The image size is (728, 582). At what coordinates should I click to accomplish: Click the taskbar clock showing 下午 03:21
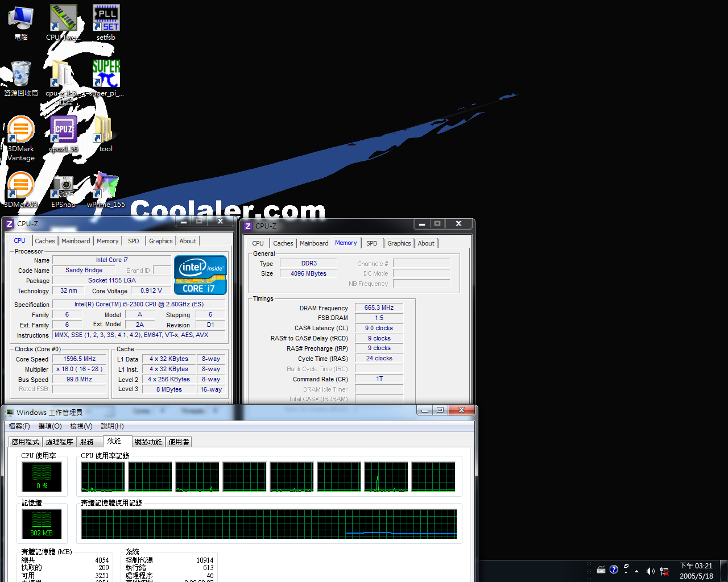click(x=696, y=571)
